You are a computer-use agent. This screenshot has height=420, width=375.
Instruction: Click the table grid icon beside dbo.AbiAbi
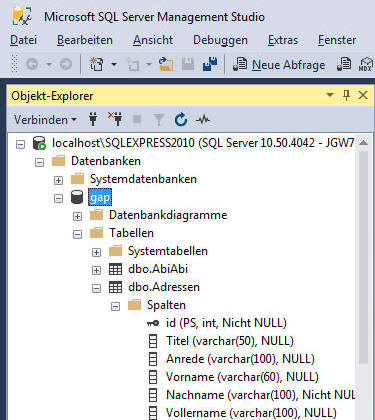pyautogui.click(x=115, y=269)
